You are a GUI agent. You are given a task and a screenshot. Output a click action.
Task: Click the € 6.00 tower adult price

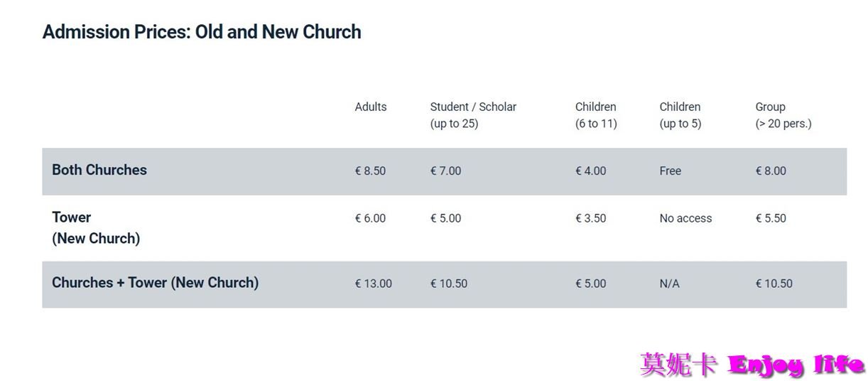pyautogui.click(x=370, y=218)
